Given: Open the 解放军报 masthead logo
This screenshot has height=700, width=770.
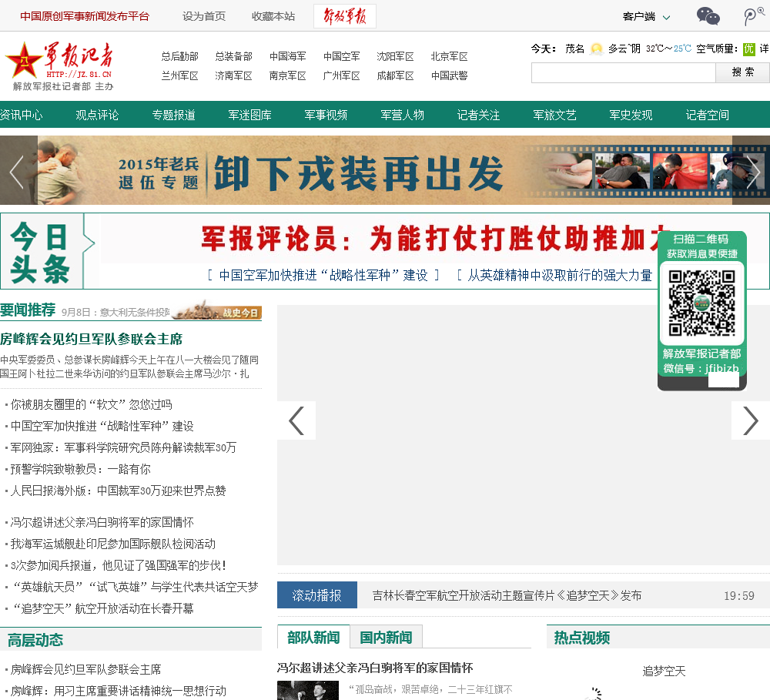Looking at the screenshot, I should [345, 16].
